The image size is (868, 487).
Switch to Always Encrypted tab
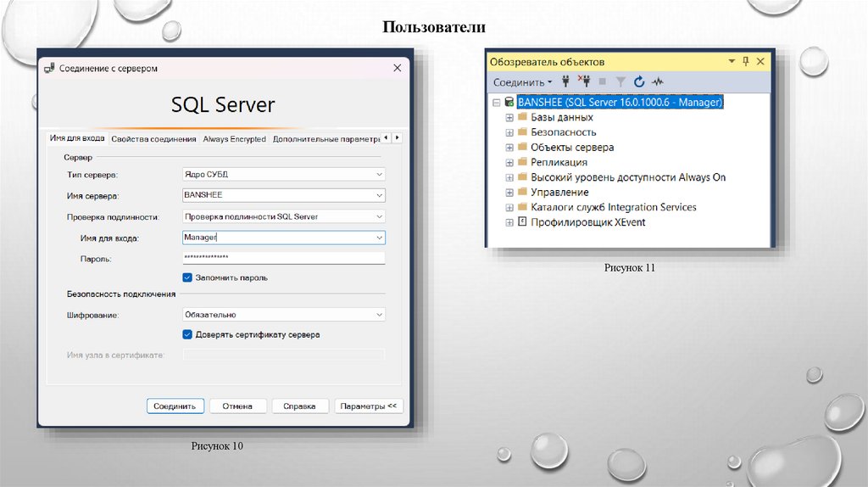[234, 139]
